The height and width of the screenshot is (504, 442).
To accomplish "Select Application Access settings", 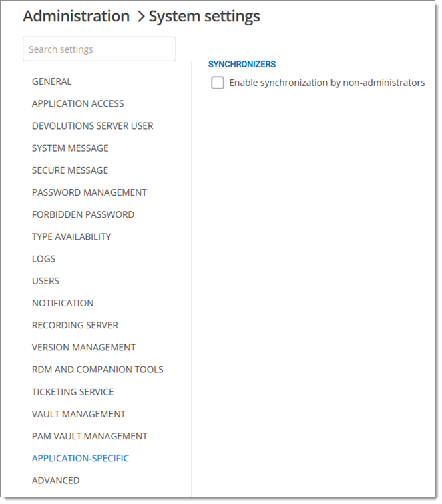I will click(x=77, y=103).
